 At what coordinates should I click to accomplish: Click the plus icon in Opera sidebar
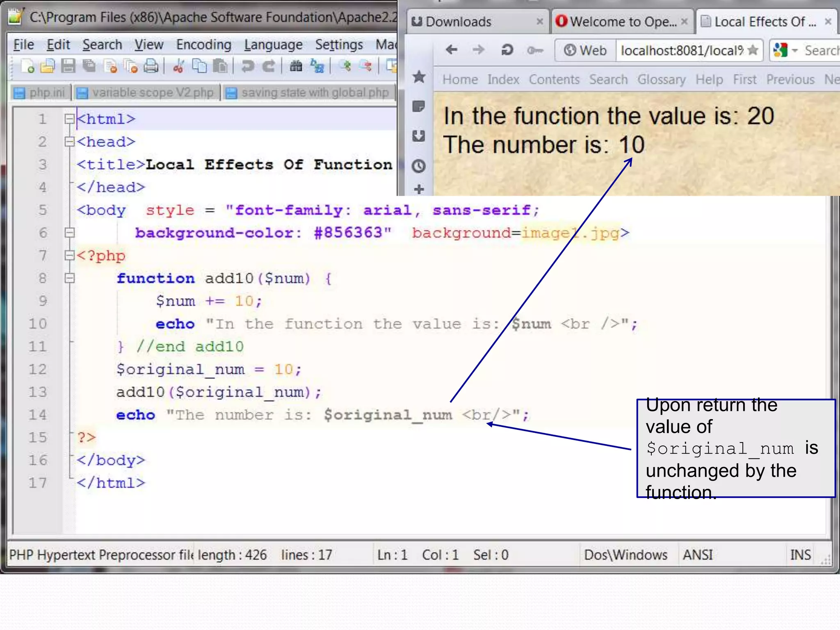coord(419,189)
